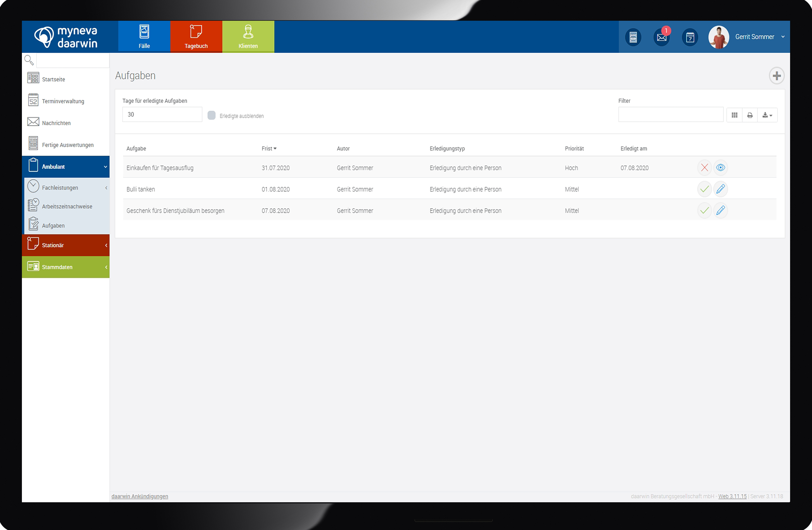The image size is (812, 530).
Task: Select Geschenk fürs Dienstjubiläum besorgen text
Action: point(175,211)
